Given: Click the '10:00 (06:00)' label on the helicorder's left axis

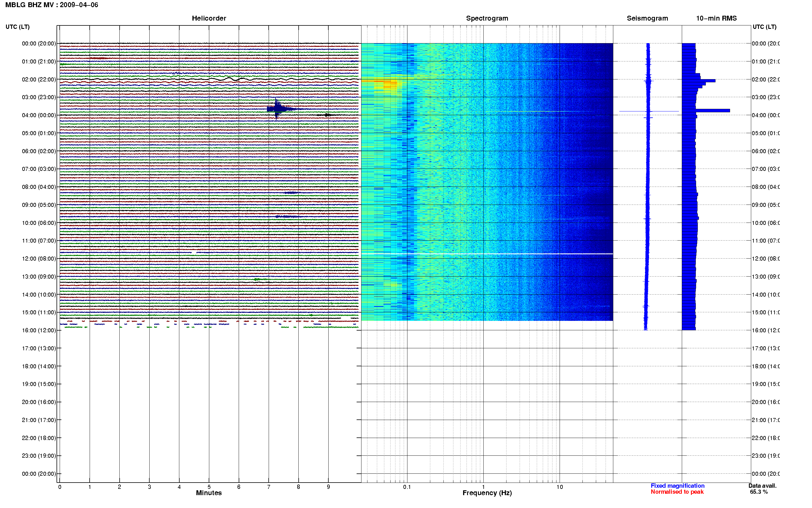Looking at the screenshot, I should (39, 223).
